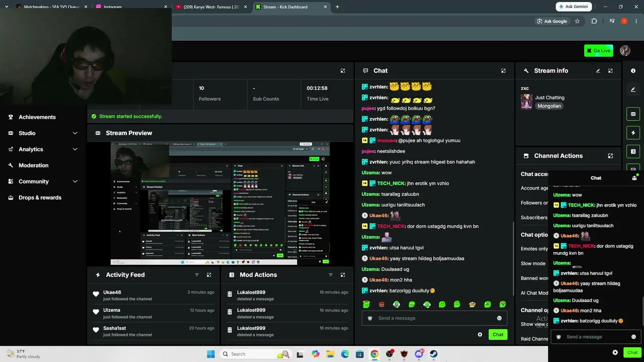The image size is (644, 362).
Task: Click the Followers count stat
Action: pos(210,94)
